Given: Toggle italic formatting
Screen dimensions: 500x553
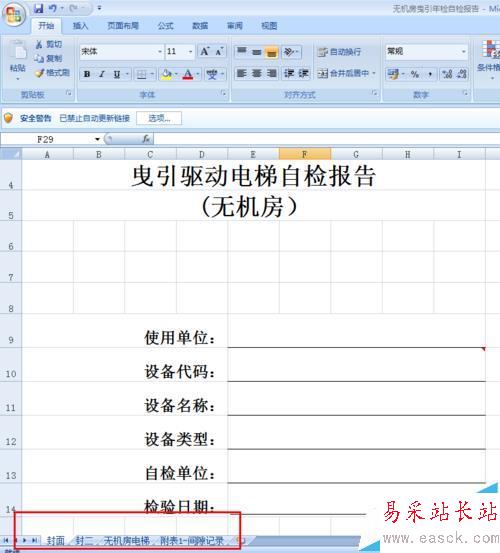Looking at the screenshot, I should click(102, 74).
